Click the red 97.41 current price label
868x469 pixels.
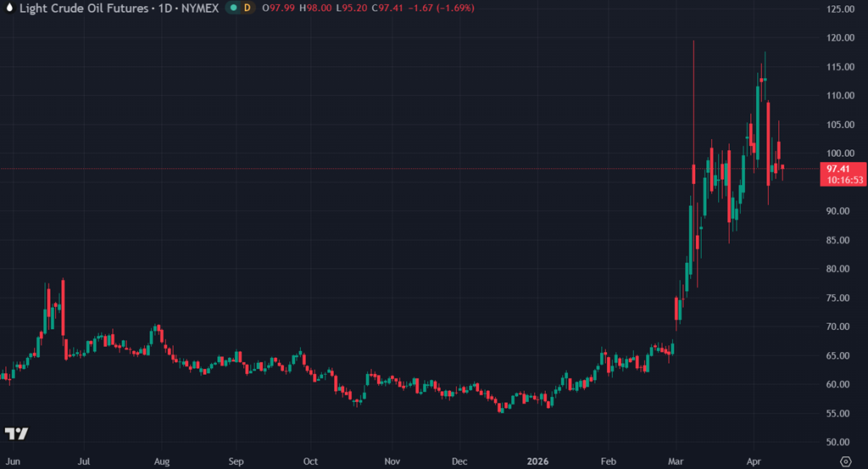[x=841, y=169]
